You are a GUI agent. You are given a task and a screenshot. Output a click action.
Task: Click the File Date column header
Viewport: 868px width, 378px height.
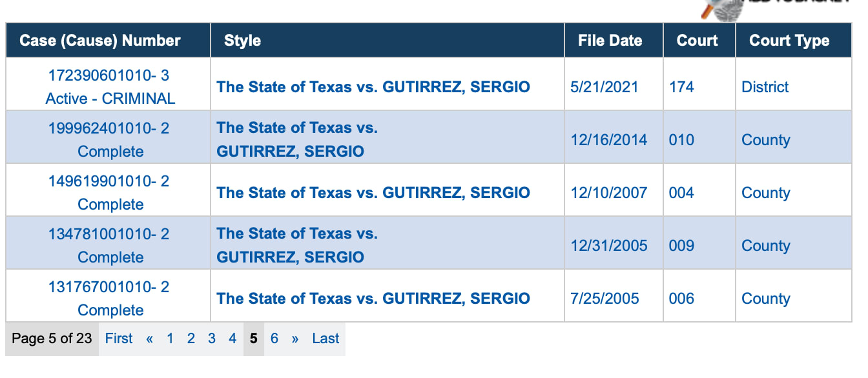[610, 41]
